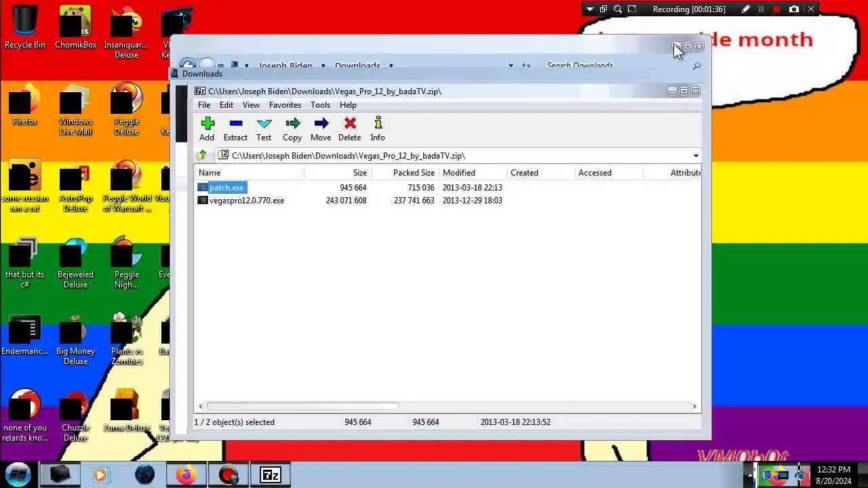Open the Edit menu

pyautogui.click(x=226, y=105)
